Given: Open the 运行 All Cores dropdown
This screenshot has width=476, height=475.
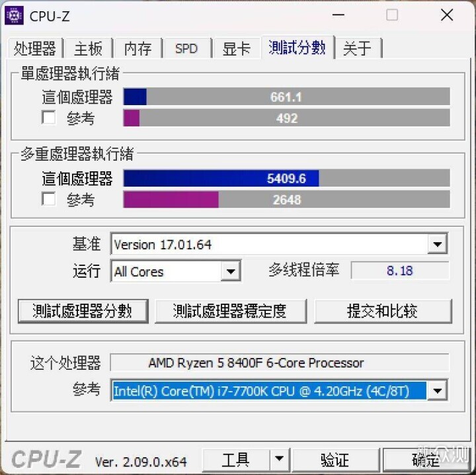Looking at the screenshot, I should 231,271.
